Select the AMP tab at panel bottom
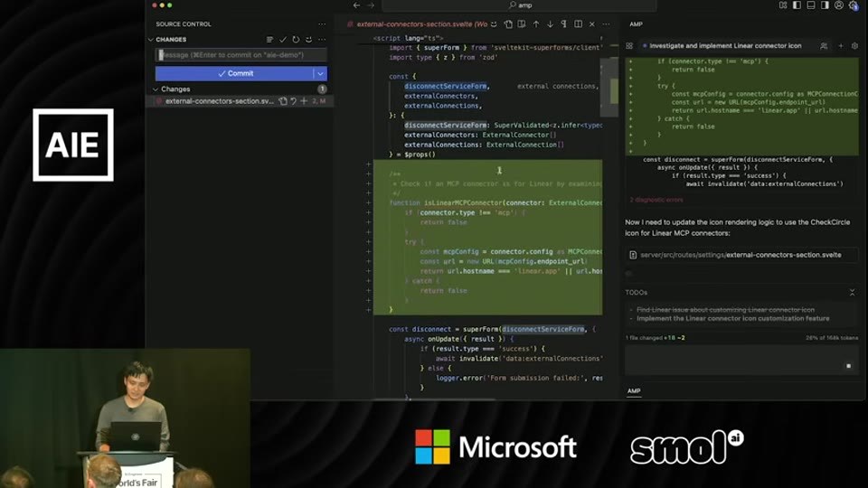The width and height of the screenshot is (868, 488). coord(634,390)
